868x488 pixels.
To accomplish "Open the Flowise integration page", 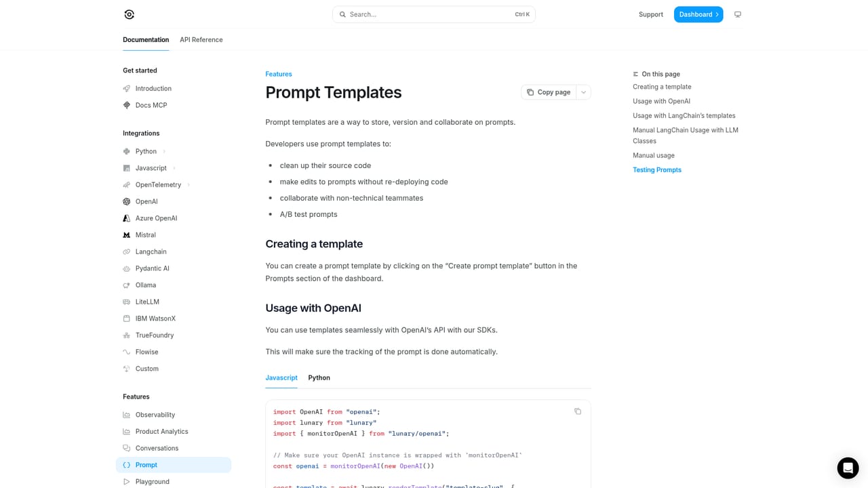I will [174, 352].
